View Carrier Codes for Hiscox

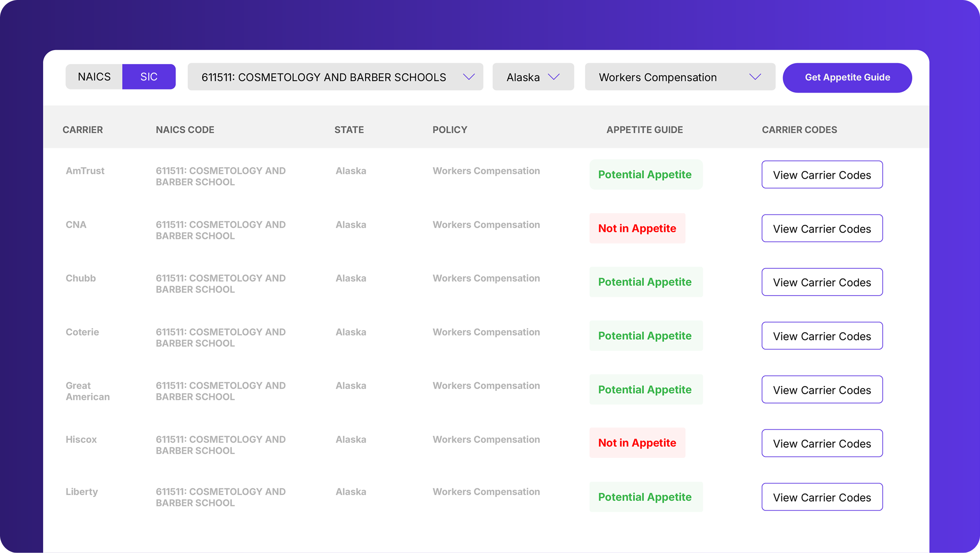tap(822, 443)
